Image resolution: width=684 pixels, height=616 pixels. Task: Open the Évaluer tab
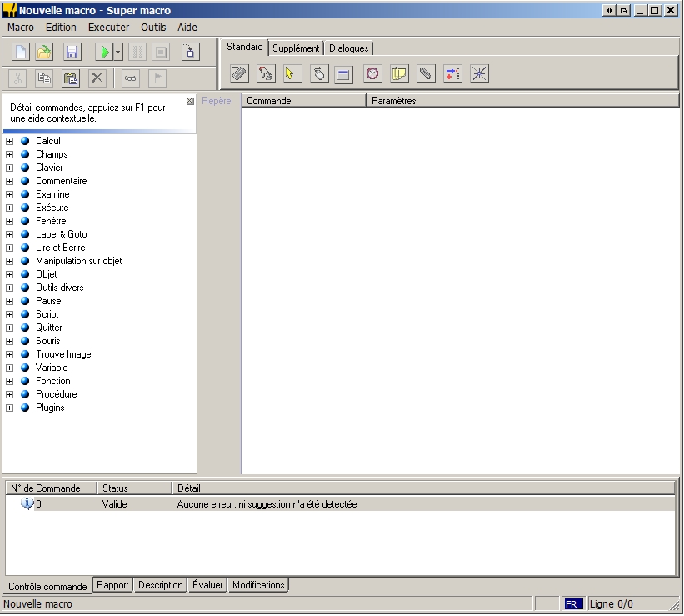207,584
